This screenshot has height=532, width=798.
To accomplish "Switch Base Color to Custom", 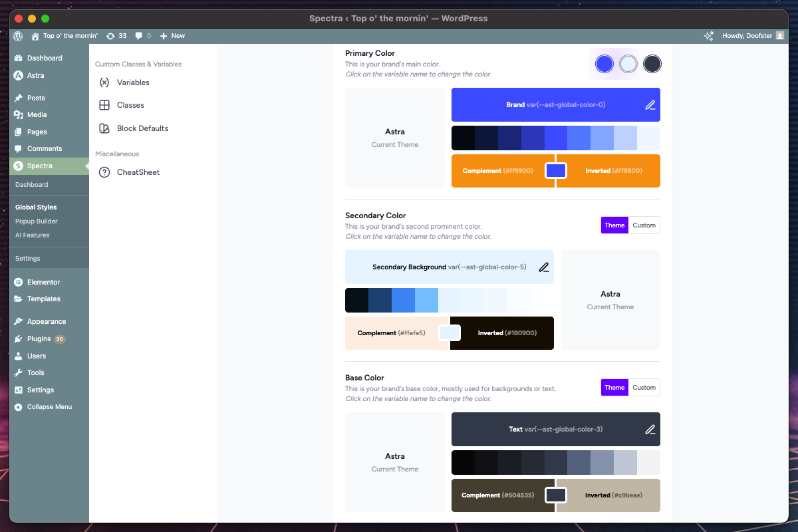I will [644, 388].
